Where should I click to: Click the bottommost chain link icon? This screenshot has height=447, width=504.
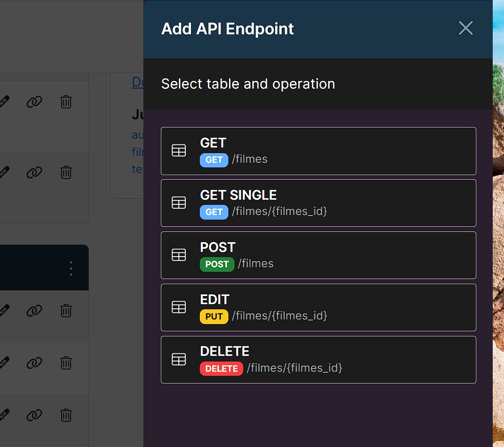pos(34,415)
